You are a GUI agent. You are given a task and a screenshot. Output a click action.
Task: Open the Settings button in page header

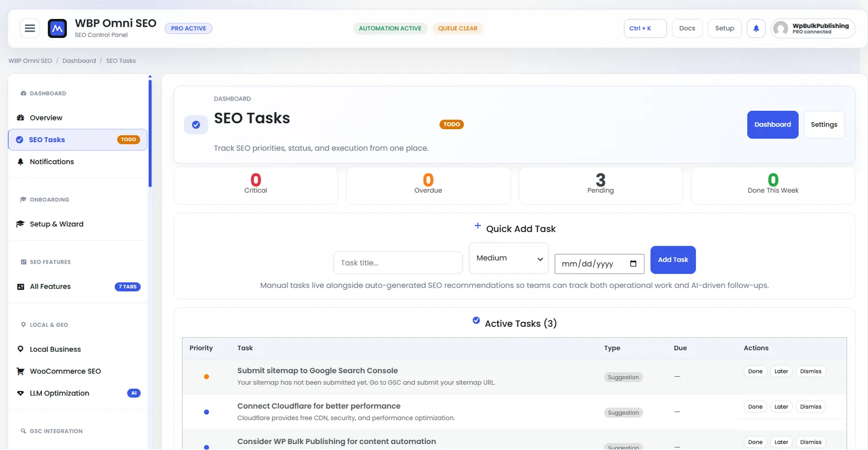point(824,125)
